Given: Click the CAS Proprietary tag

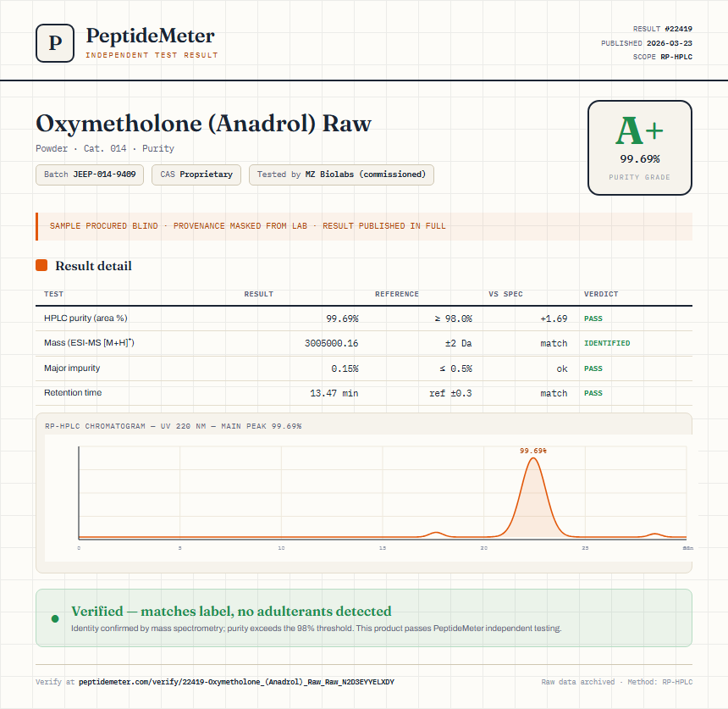Looking at the screenshot, I should (x=196, y=174).
